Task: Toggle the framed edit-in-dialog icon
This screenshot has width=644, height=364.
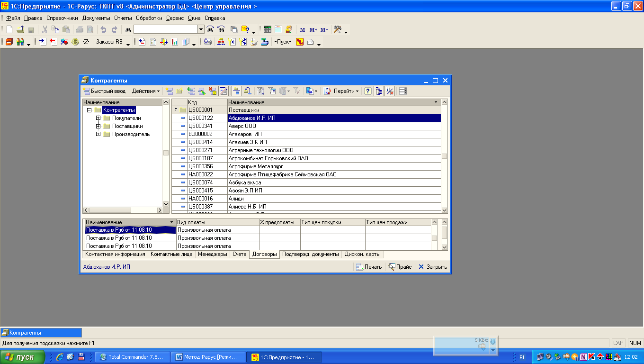Action: pyautogui.click(x=223, y=91)
